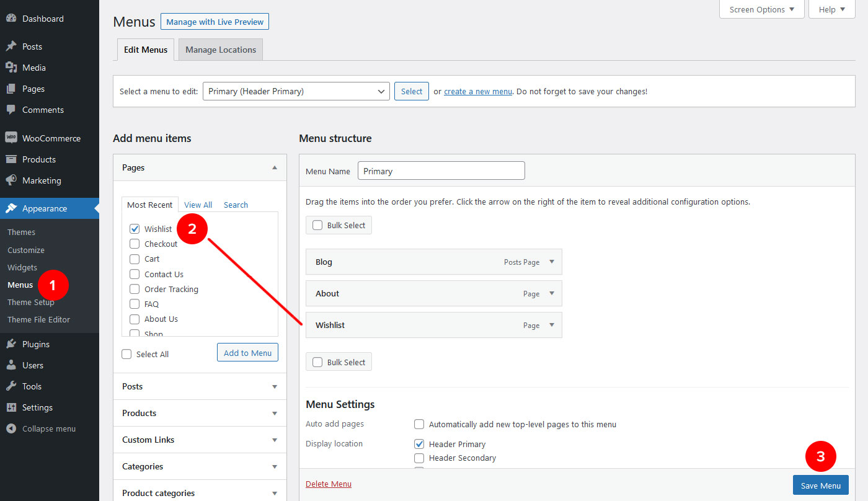Open the Select a menu to edit dropdown
Viewport: 868px width, 501px height.
point(296,91)
